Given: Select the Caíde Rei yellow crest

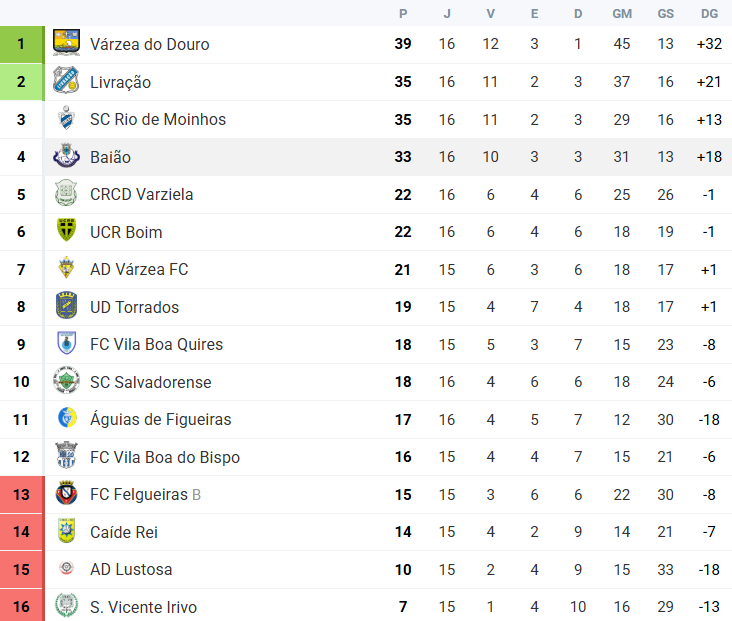Looking at the screenshot, I should (66, 531).
